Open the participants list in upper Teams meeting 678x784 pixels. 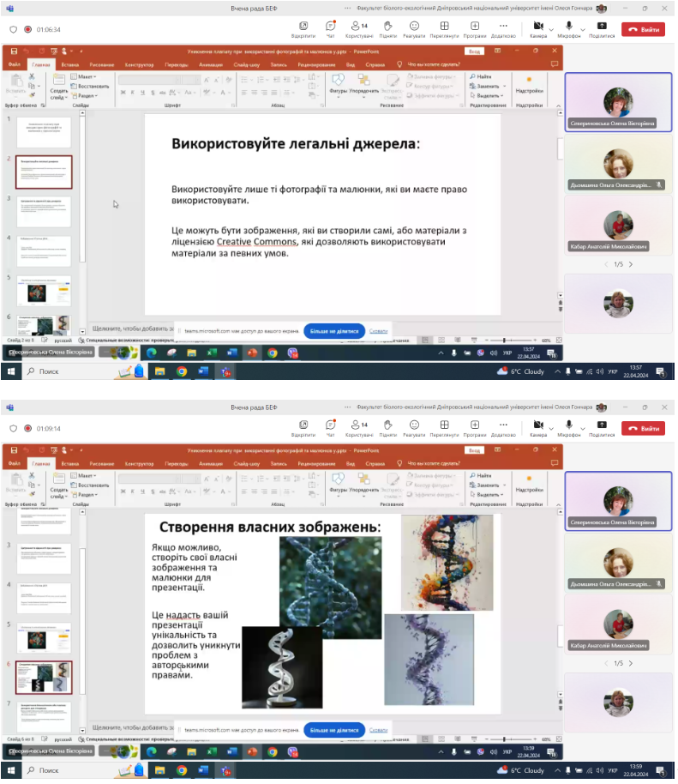coord(359,29)
